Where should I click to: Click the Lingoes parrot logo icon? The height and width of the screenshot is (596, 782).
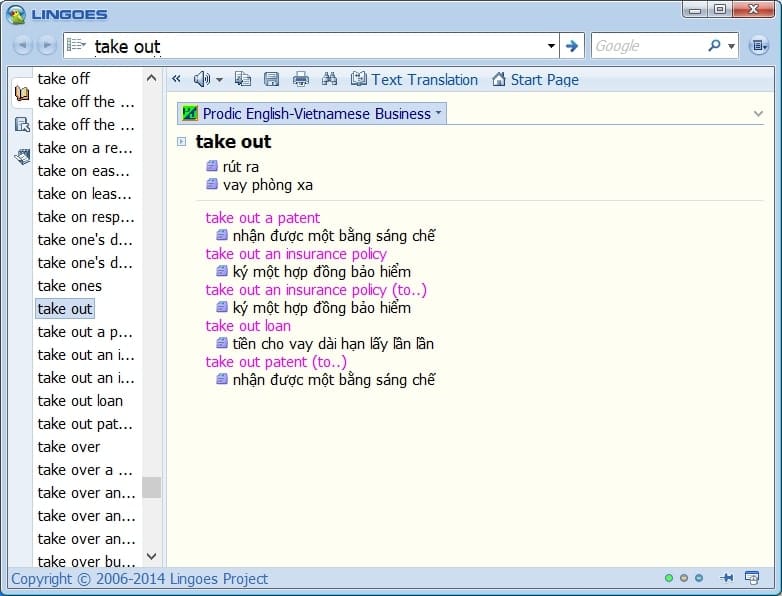16,14
